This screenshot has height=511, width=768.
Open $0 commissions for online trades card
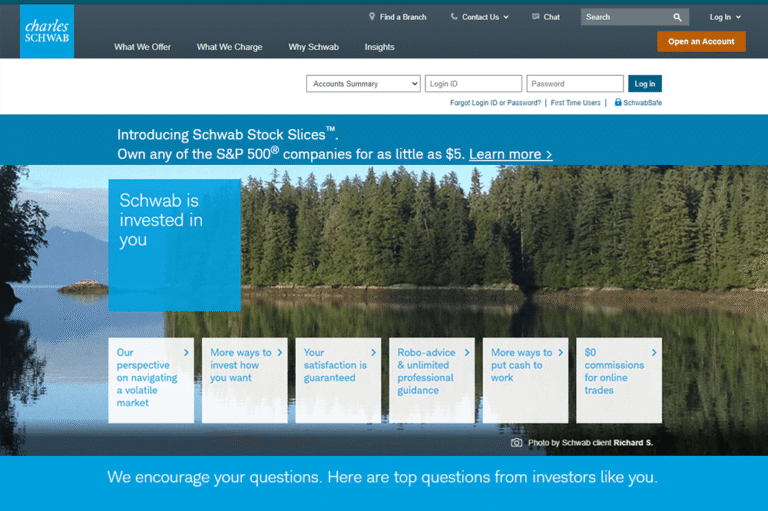(x=619, y=380)
